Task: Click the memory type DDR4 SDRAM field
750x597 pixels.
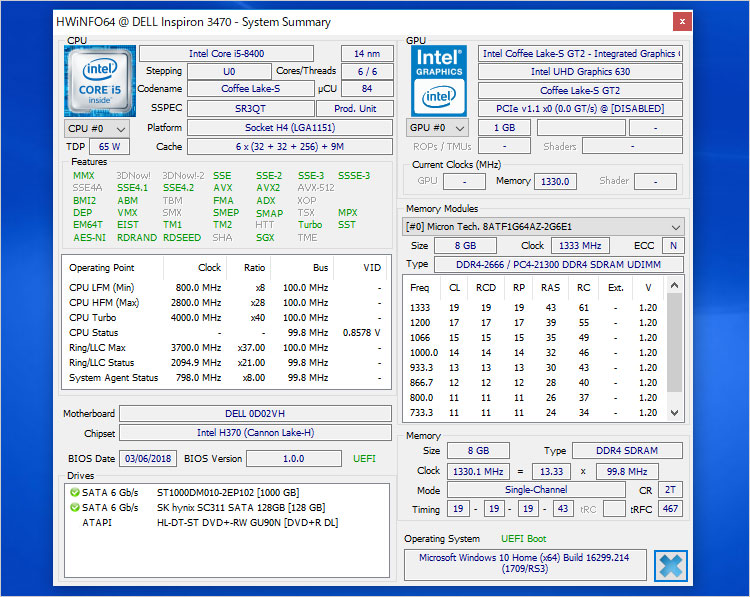Action: click(627, 451)
